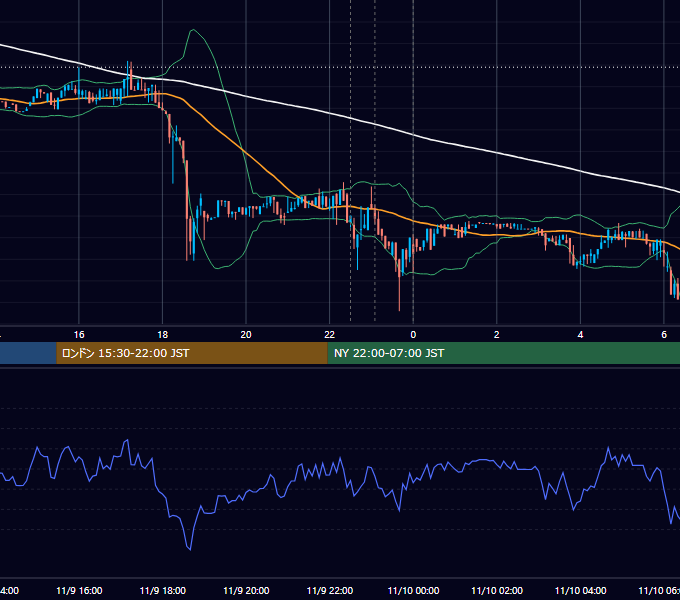This screenshot has width=680, height=600.
Task: Click the 0 hour label on price chart axis
Action: click(x=413, y=335)
